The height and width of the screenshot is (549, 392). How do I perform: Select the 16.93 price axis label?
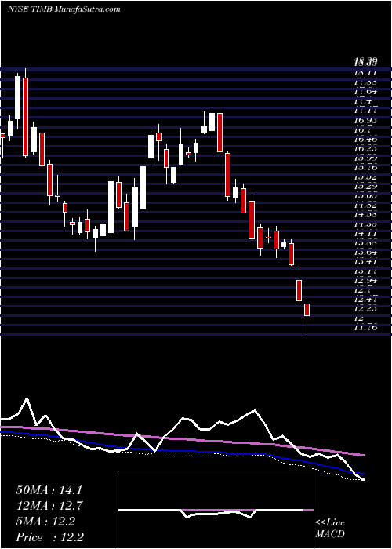click(x=366, y=121)
